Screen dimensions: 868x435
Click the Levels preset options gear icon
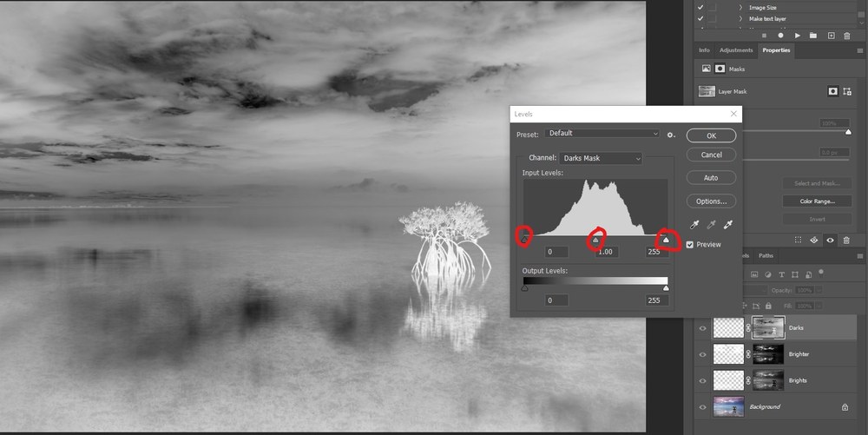pyautogui.click(x=671, y=135)
